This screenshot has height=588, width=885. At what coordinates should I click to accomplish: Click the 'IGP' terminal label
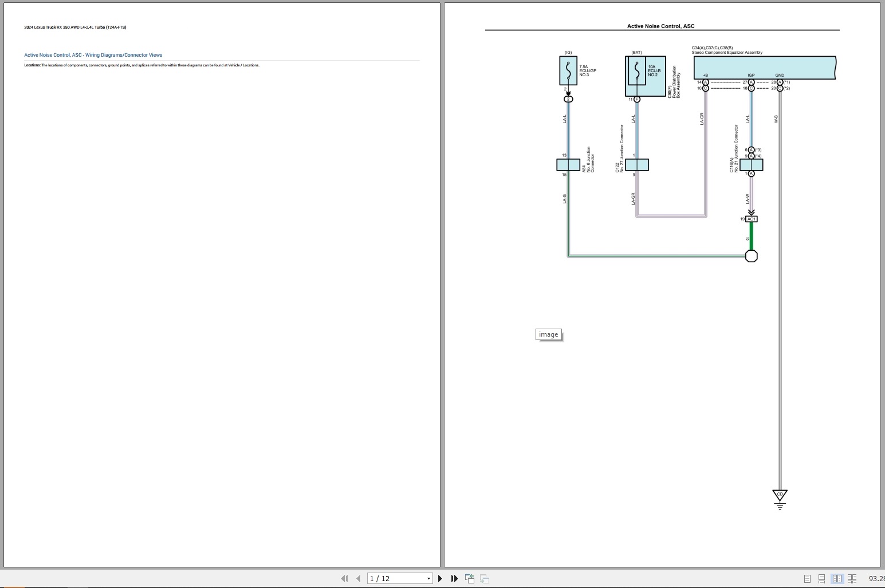point(751,75)
